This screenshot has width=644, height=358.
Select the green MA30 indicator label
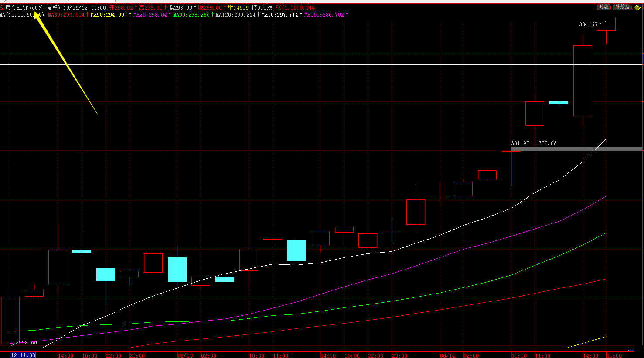click(191, 15)
